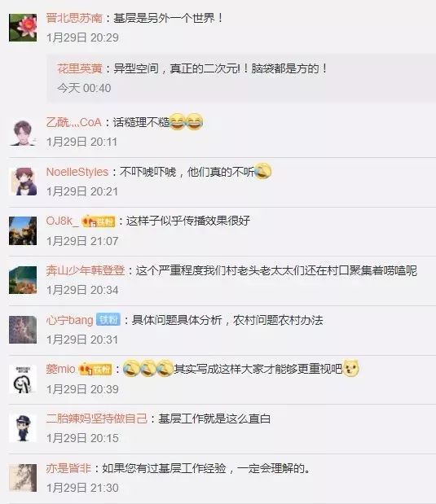The height and width of the screenshot is (504, 436).
Task: Open the OJ8k_ user profile
Action: (x=62, y=221)
